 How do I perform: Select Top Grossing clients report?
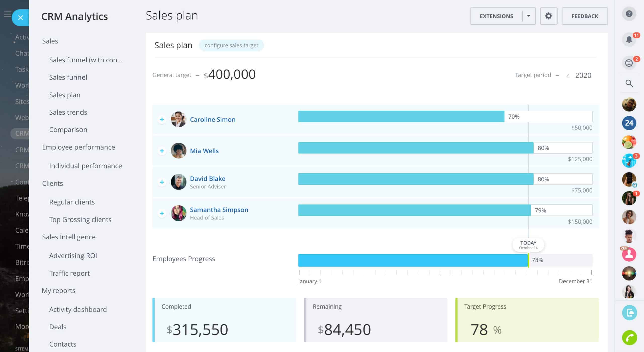80,219
